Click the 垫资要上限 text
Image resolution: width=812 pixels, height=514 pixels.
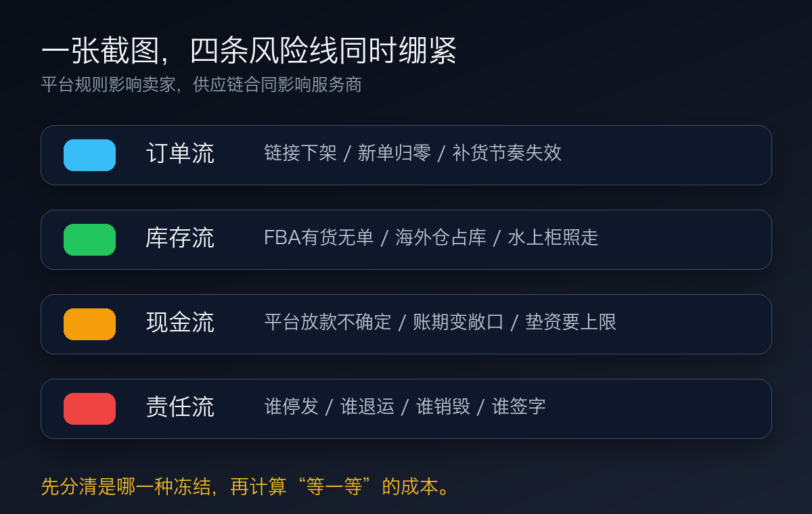[x=571, y=322]
